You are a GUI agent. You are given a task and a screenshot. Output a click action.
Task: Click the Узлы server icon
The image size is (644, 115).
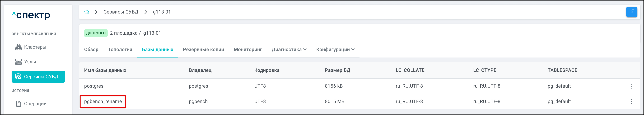point(18,62)
